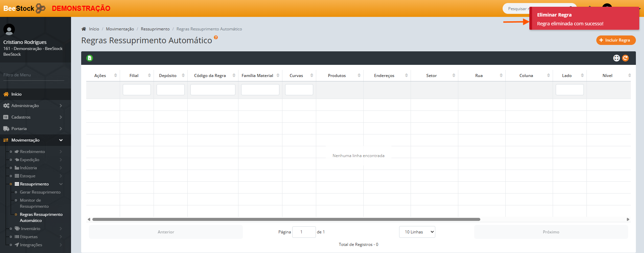This screenshot has width=644, height=253.
Task: Expand the Administração menu
Action: click(32, 106)
